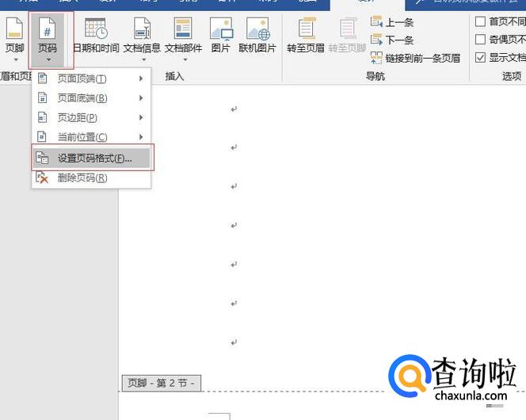Go to 上一条 previous section
Viewport: 526px width, 420px height.
point(392,22)
